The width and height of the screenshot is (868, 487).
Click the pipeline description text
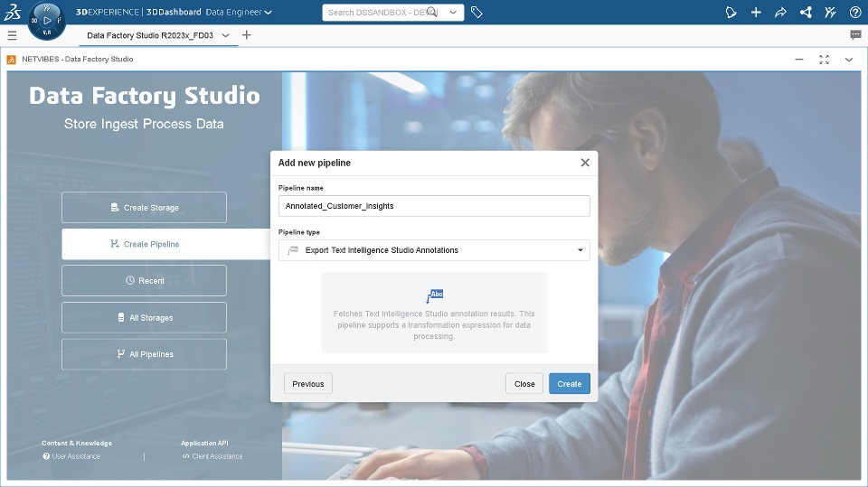pos(434,325)
